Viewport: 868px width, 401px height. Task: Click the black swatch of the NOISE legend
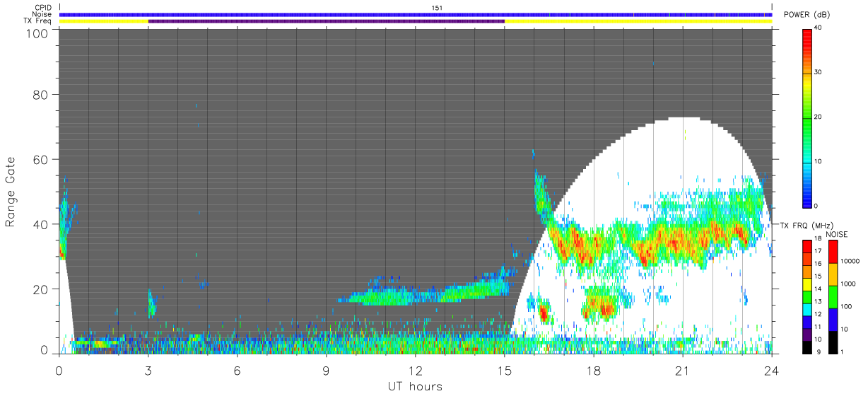[x=833, y=342]
